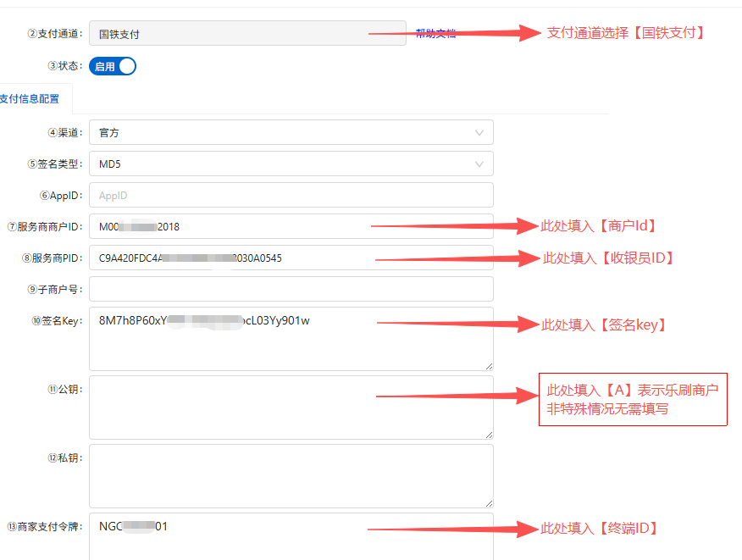The image size is (742, 560).
Task: Grab the 签名Key textarea resize handle
Action: (489, 366)
